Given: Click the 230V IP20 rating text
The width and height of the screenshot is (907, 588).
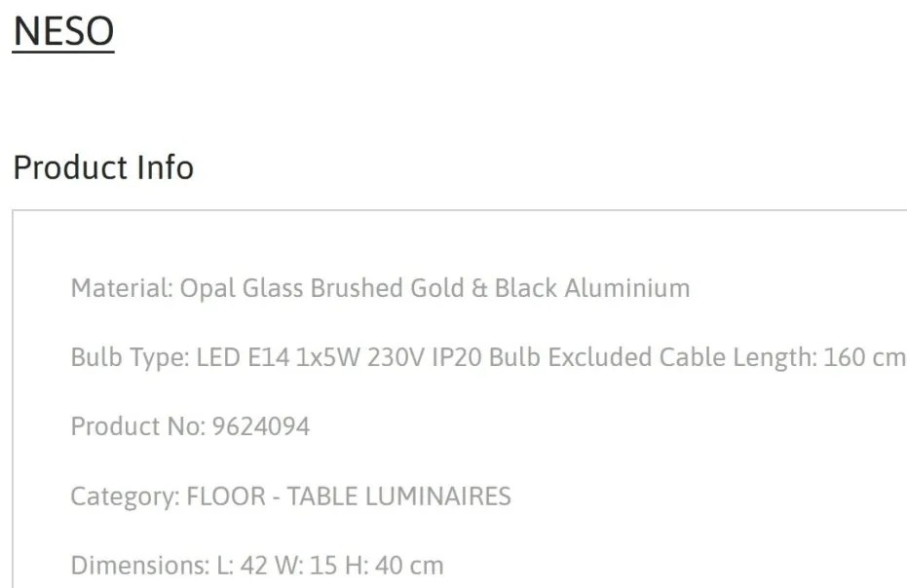Looking at the screenshot, I should (425, 357).
